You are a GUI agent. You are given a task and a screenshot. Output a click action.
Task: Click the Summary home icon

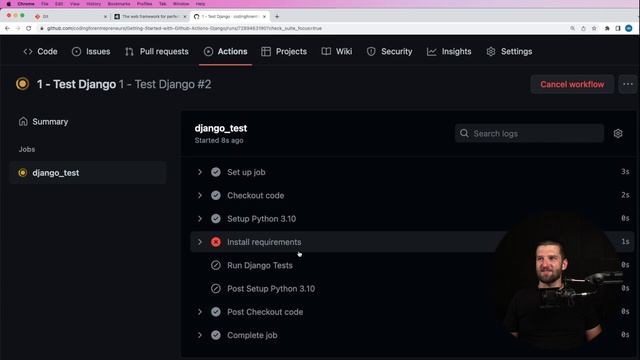[23, 121]
